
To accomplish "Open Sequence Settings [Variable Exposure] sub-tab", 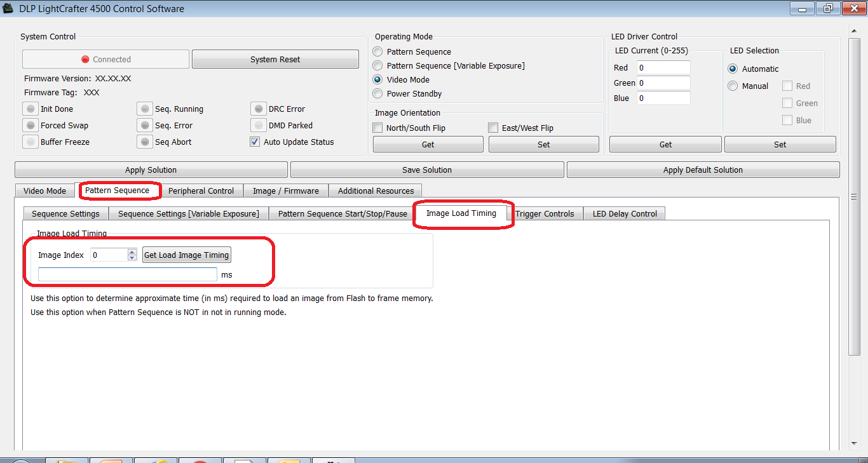I will (x=189, y=213).
